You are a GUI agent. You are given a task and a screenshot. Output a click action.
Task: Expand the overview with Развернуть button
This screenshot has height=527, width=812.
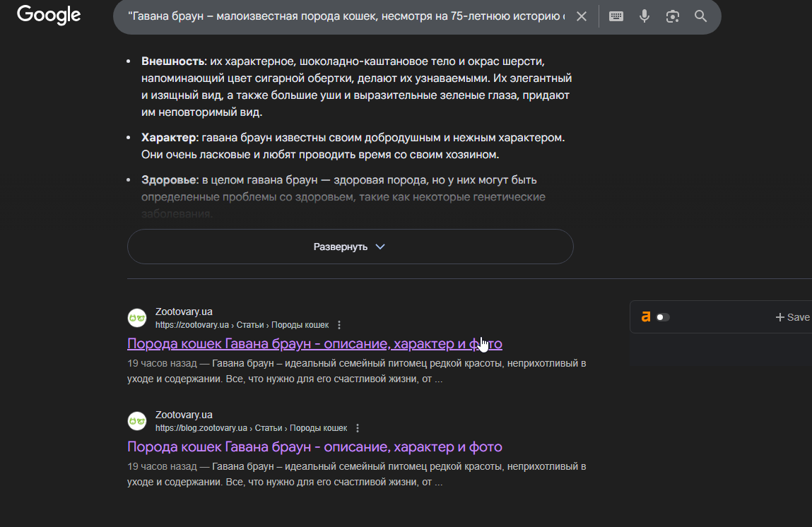[350, 247]
